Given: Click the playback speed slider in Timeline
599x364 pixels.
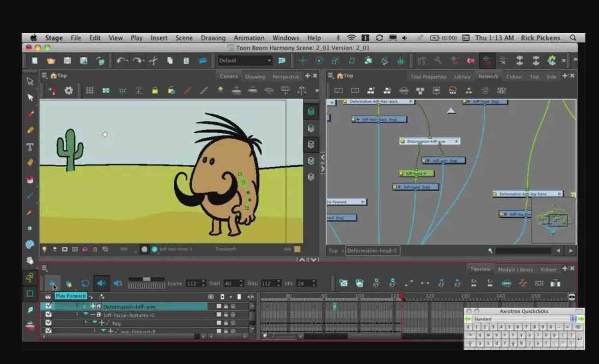Looking at the screenshot, I should (x=147, y=279).
